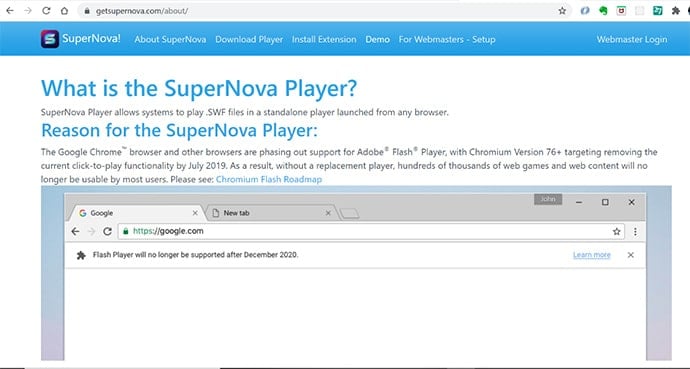
Task: Click Learn more in the Flash notice
Action: click(591, 255)
